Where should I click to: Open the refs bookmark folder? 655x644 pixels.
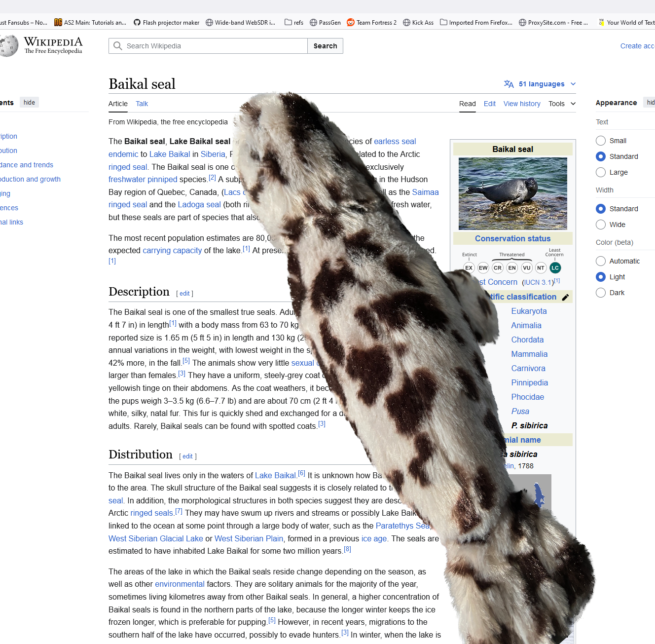294,22
